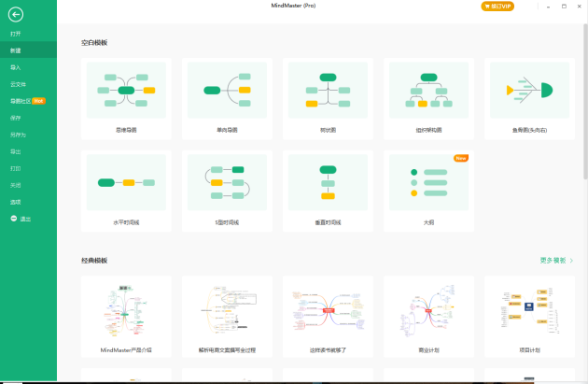588x384 pixels.
Task: Choose horizontal timeline 水平时间线 template
Action: coord(126,191)
